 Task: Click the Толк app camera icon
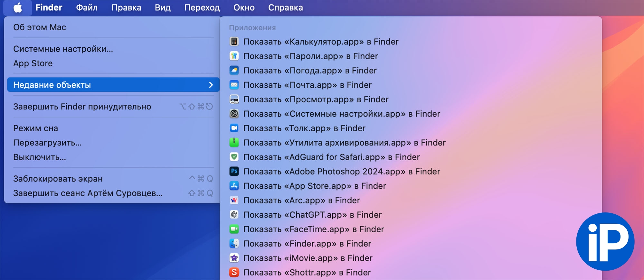click(x=234, y=128)
